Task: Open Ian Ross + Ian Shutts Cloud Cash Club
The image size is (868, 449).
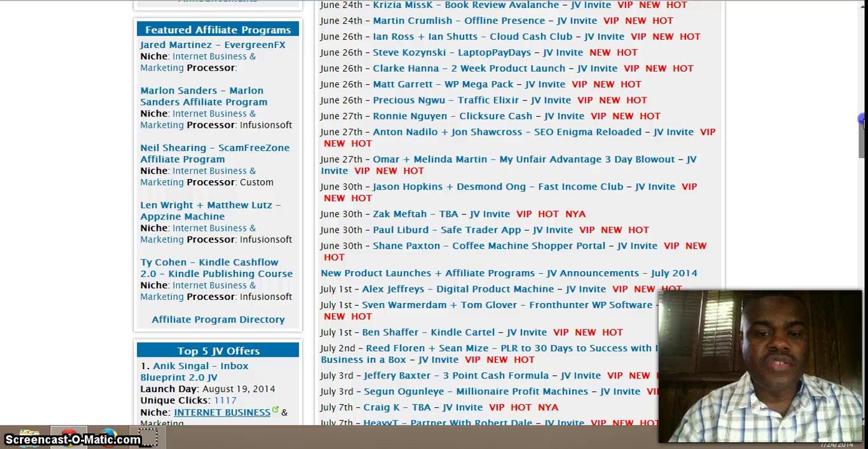Action: pyautogui.click(x=498, y=37)
